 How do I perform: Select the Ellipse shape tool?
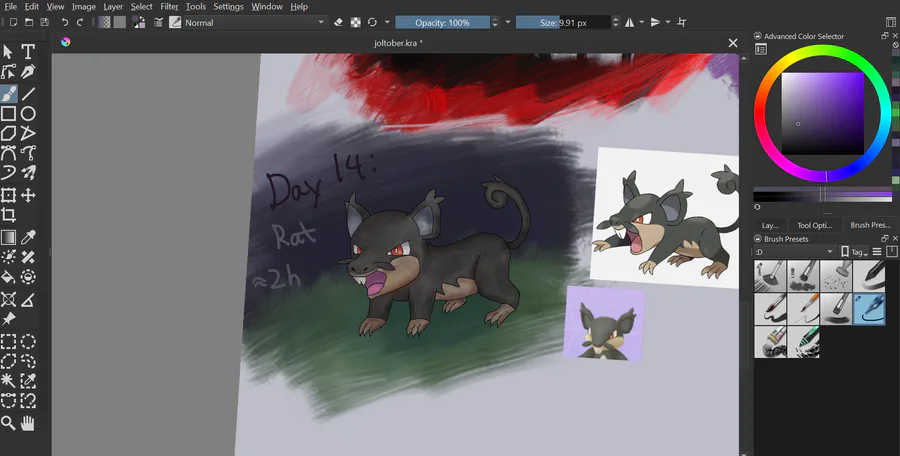point(28,113)
